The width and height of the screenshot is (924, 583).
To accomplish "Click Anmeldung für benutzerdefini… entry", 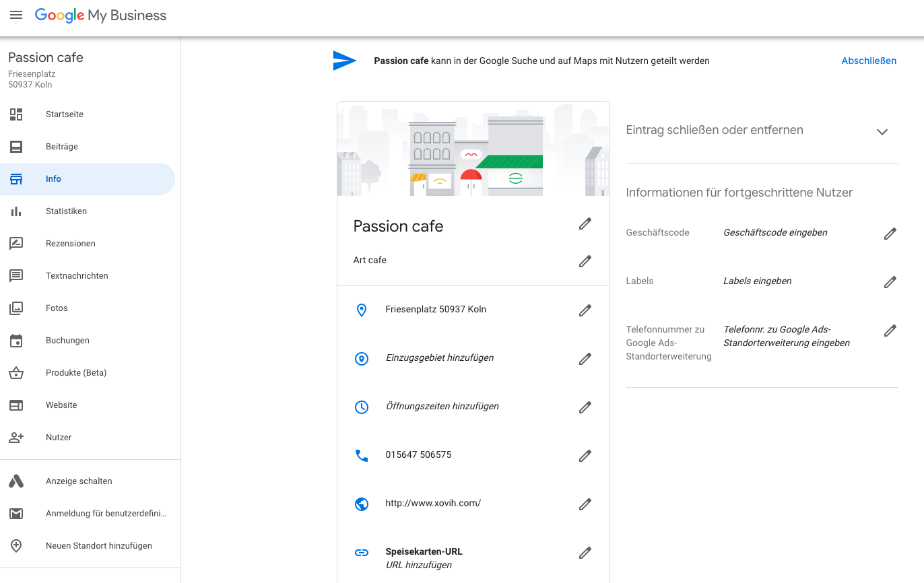I will (x=106, y=514).
